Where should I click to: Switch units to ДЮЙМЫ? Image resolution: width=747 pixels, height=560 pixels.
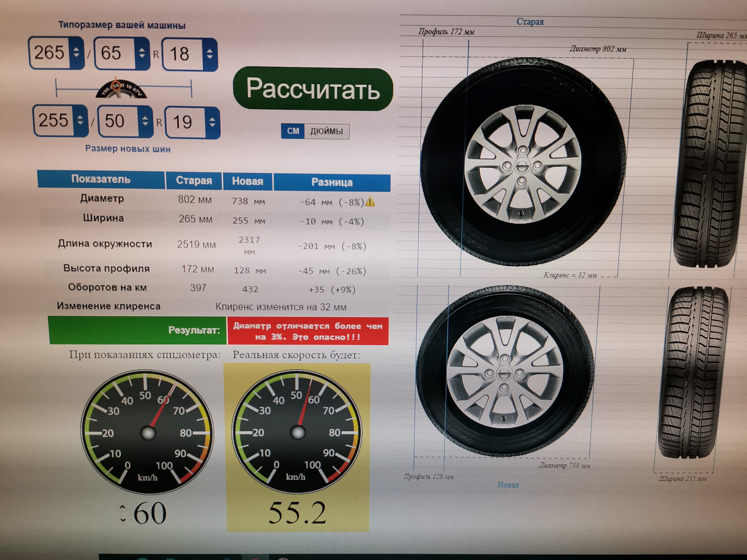click(x=326, y=131)
